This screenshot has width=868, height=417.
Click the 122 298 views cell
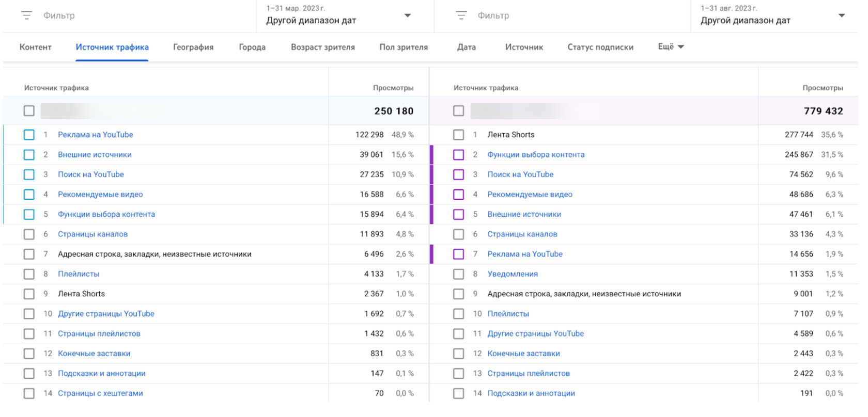[x=369, y=135]
